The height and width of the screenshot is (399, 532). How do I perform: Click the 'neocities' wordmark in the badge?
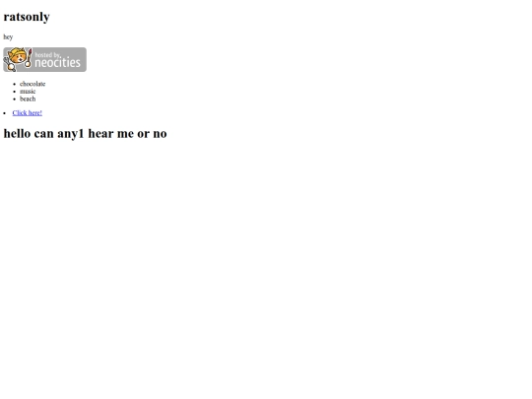(58, 63)
